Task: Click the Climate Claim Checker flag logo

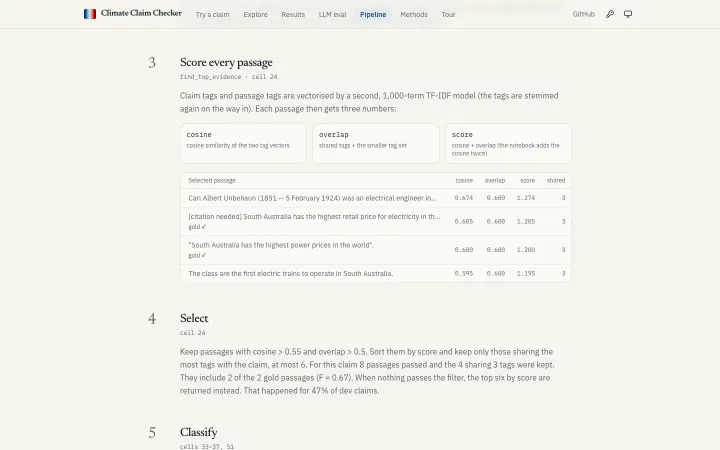Action: (90, 14)
